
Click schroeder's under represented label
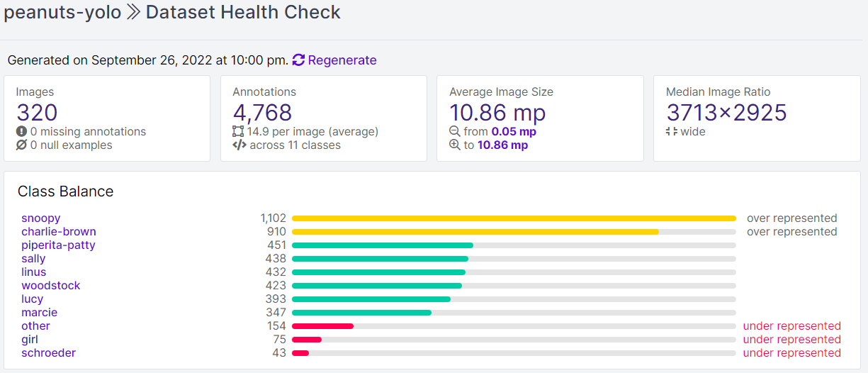pyautogui.click(x=791, y=353)
